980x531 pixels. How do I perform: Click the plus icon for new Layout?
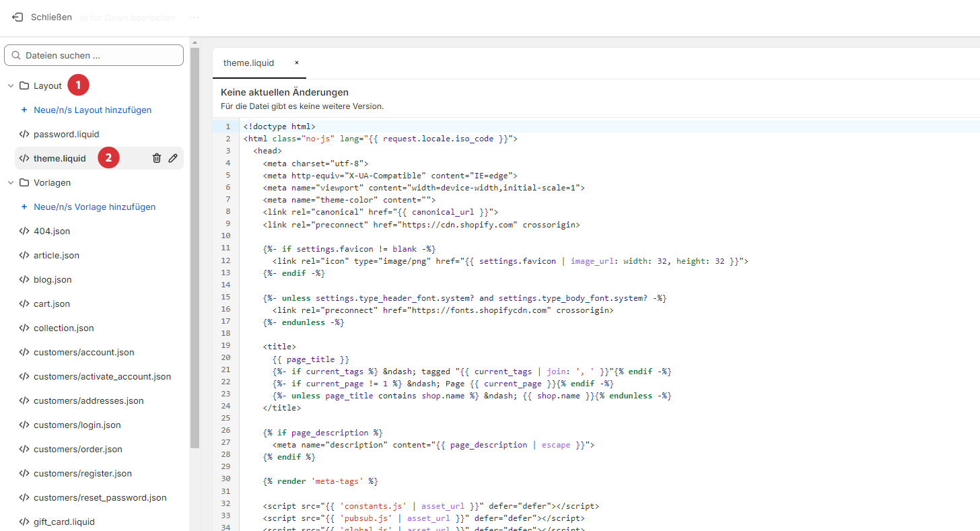(24, 110)
